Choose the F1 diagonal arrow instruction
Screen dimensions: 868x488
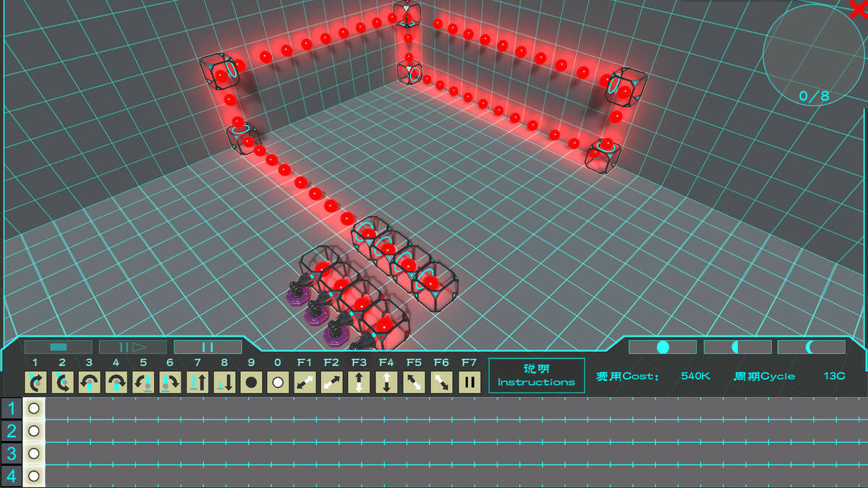click(x=305, y=382)
